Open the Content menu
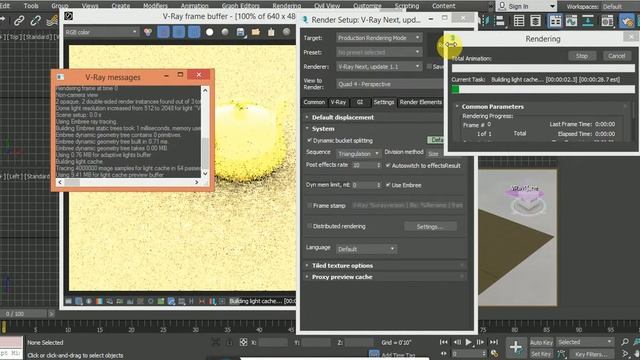 point(443,6)
